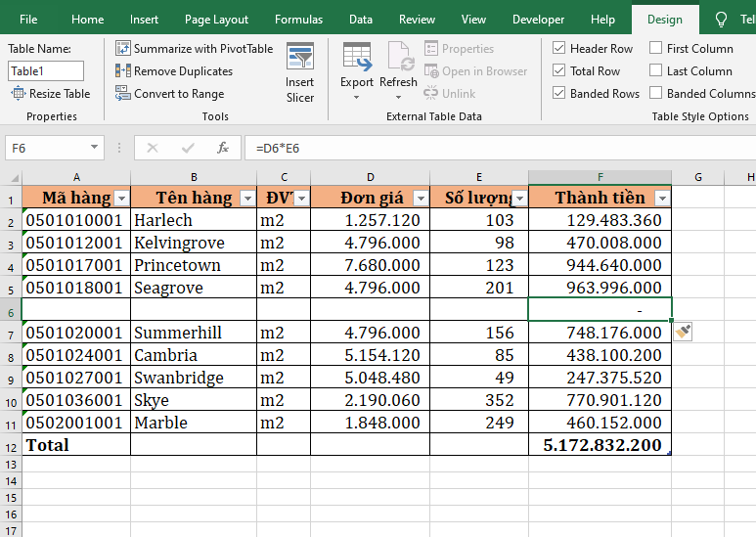Click Convert to Range icon

[123, 93]
